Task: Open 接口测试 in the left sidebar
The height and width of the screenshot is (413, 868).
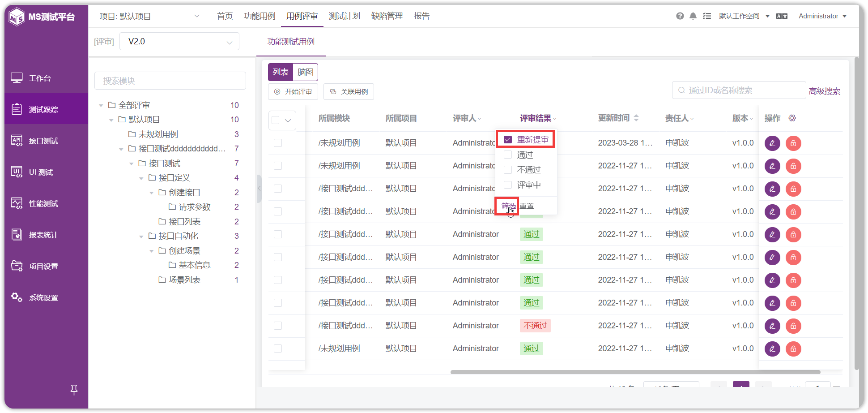Action: click(44, 141)
